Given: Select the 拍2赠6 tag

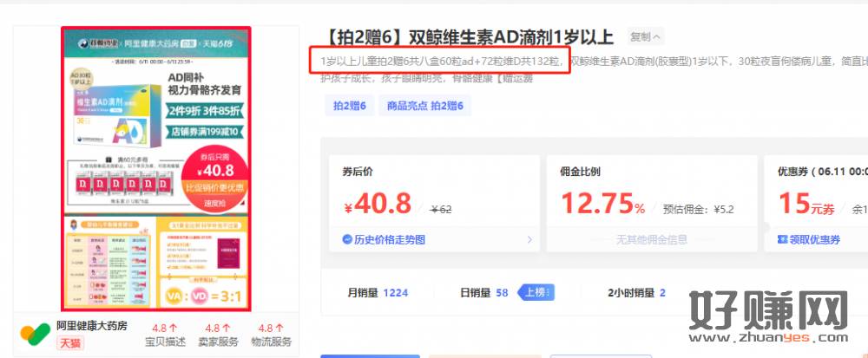Looking at the screenshot, I should click(x=349, y=106).
